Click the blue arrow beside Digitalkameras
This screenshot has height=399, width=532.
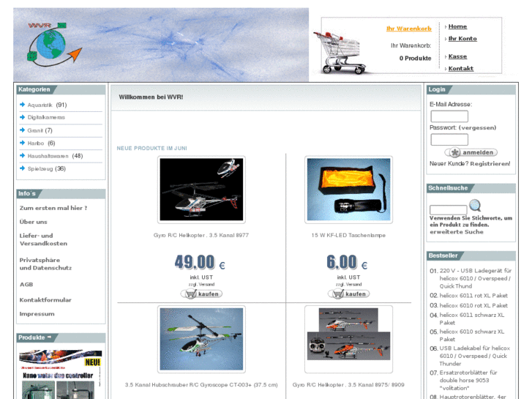(23, 117)
